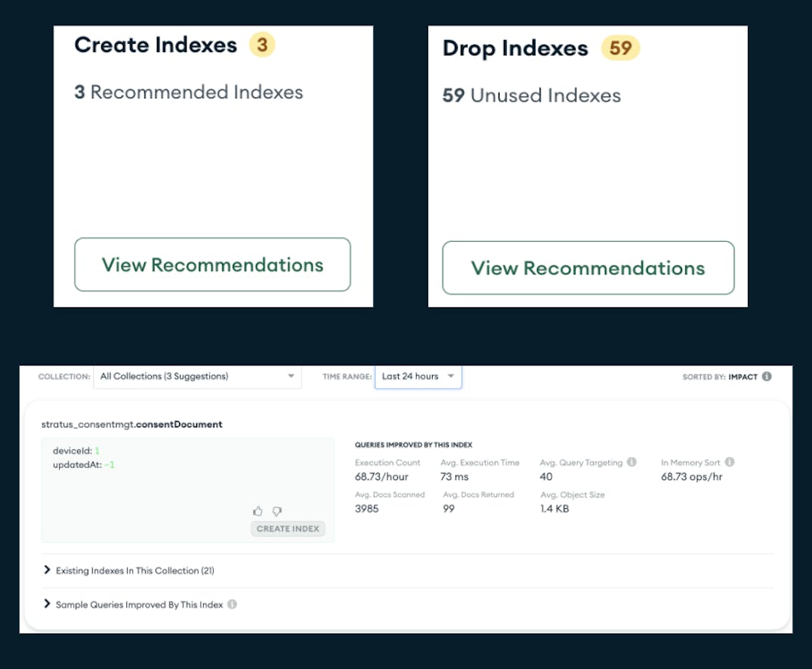Click View Recommendations under Drop Indexes

pyautogui.click(x=588, y=267)
